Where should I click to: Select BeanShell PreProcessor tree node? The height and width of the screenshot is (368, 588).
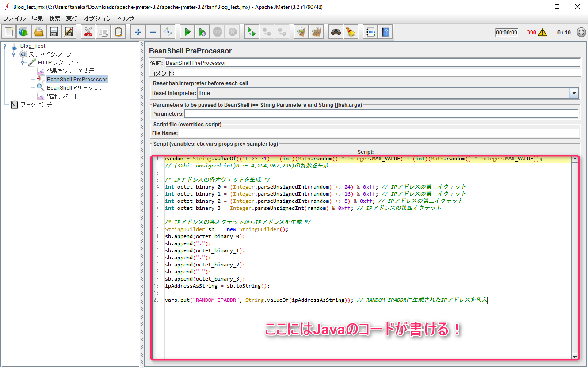77,80
